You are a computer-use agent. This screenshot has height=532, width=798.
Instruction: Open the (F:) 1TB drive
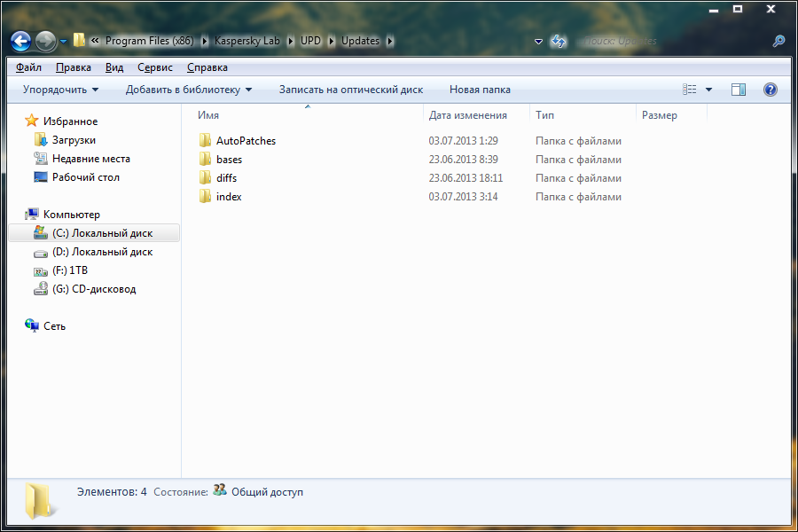click(x=70, y=270)
